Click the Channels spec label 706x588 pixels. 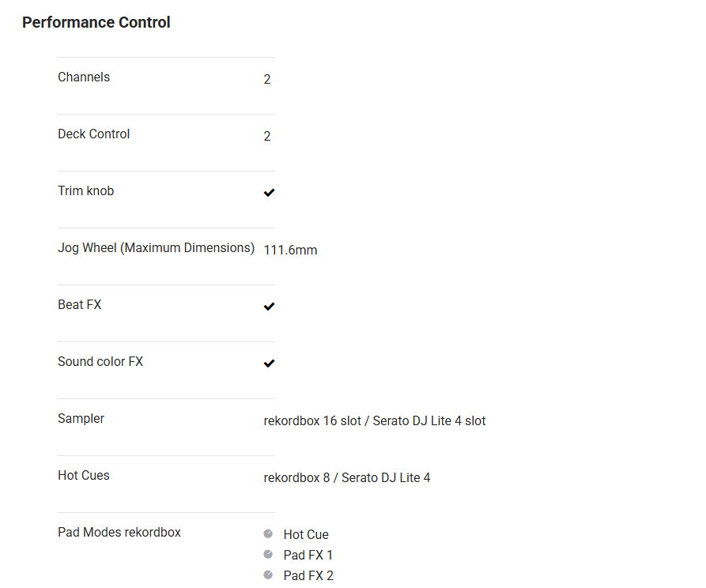coord(84,77)
